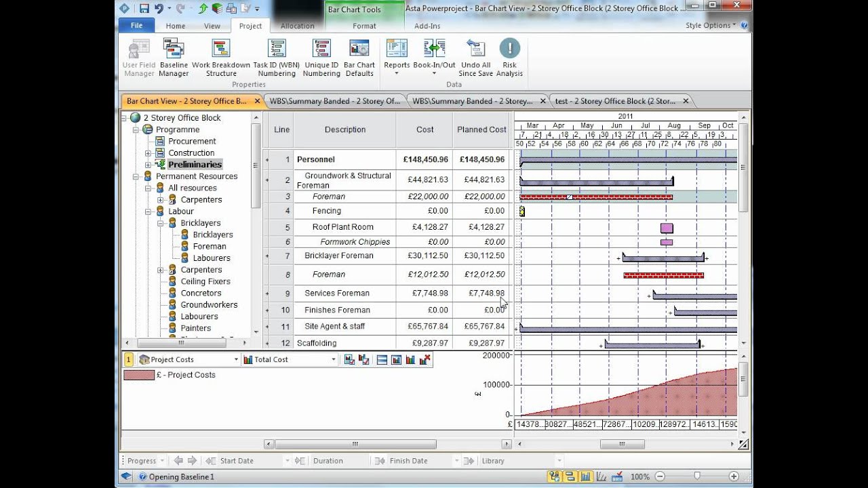The image size is (868, 488).
Task: Click the remove histogram red X icon
Action: (425, 359)
